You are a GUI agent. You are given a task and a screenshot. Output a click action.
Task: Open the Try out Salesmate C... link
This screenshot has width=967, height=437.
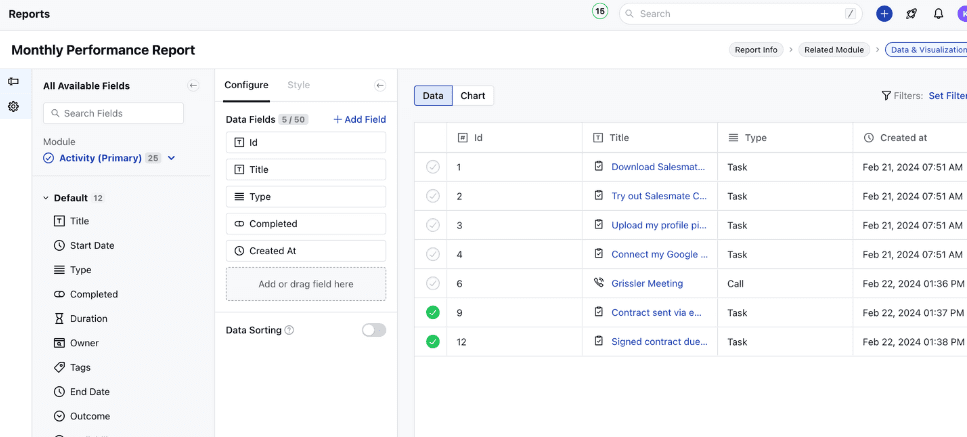click(659, 196)
